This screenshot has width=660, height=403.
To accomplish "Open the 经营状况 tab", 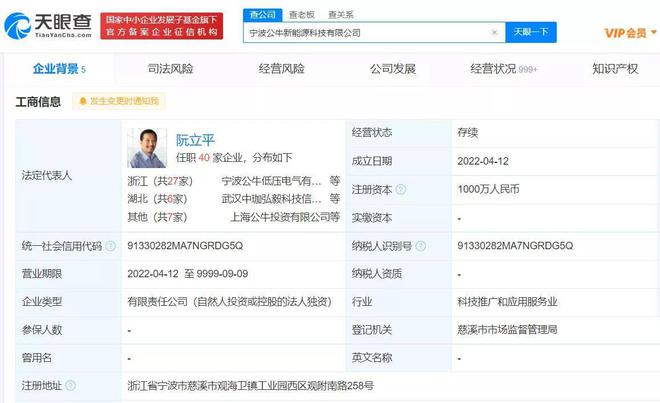I will (504, 69).
